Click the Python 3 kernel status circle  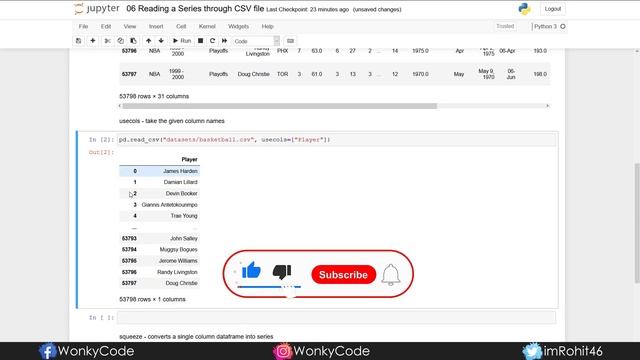[x=563, y=26]
